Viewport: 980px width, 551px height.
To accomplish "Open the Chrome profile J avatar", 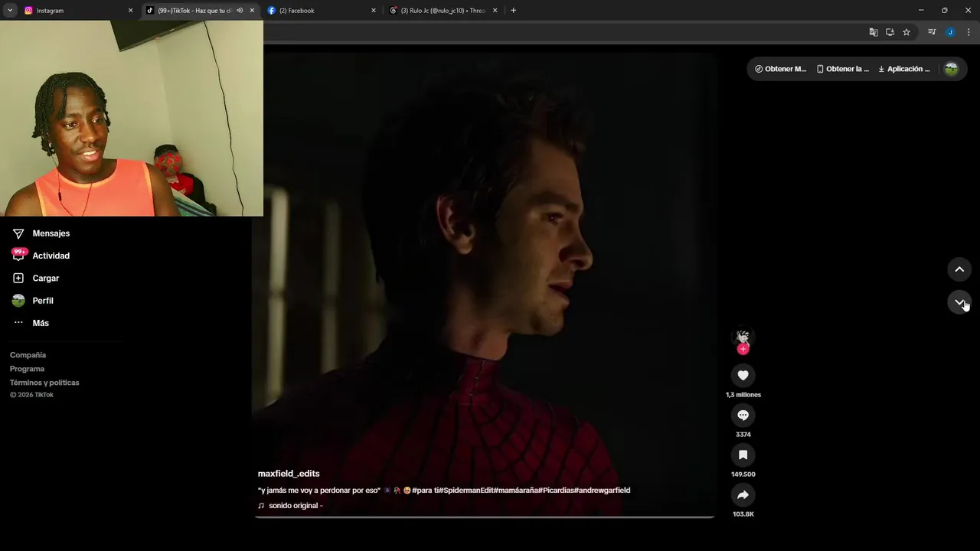I will pos(950,32).
